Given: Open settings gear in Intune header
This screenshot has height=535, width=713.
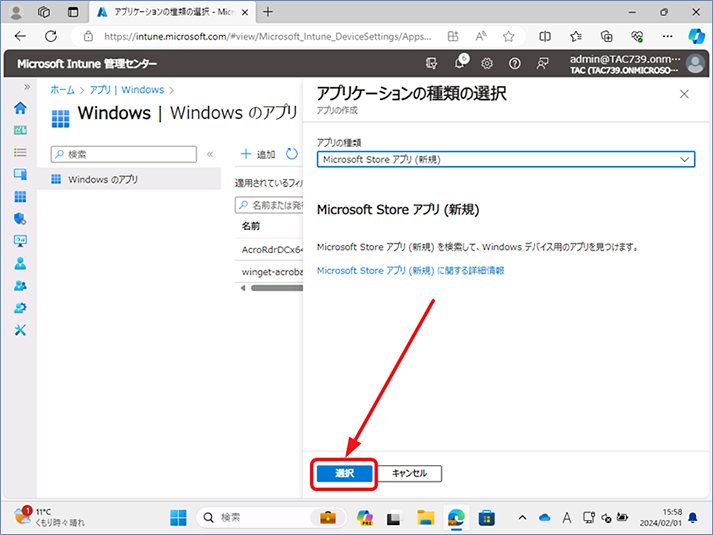Looking at the screenshot, I should click(x=487, y=64).
